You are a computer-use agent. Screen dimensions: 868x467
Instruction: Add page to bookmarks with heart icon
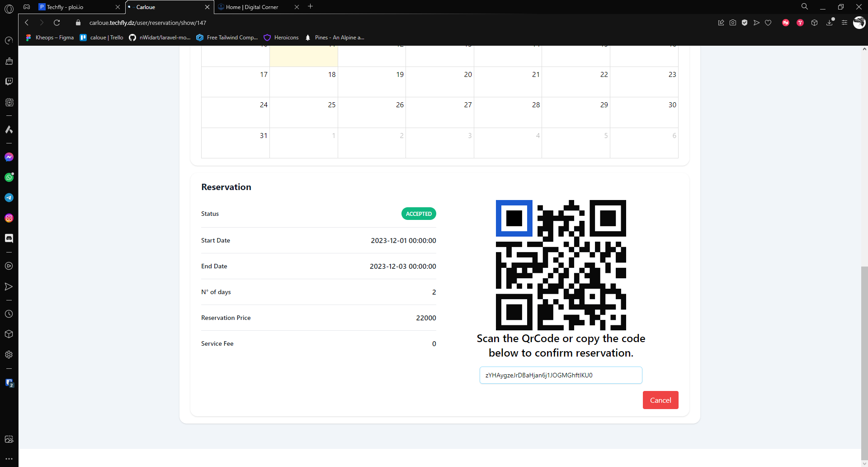click(x=768, y=23)
